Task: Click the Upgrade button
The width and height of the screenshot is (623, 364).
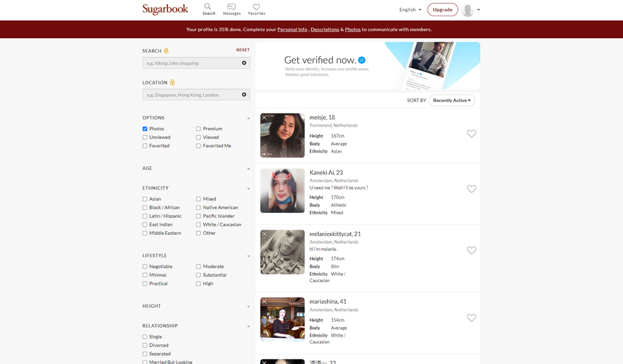Action: point(443,10)
